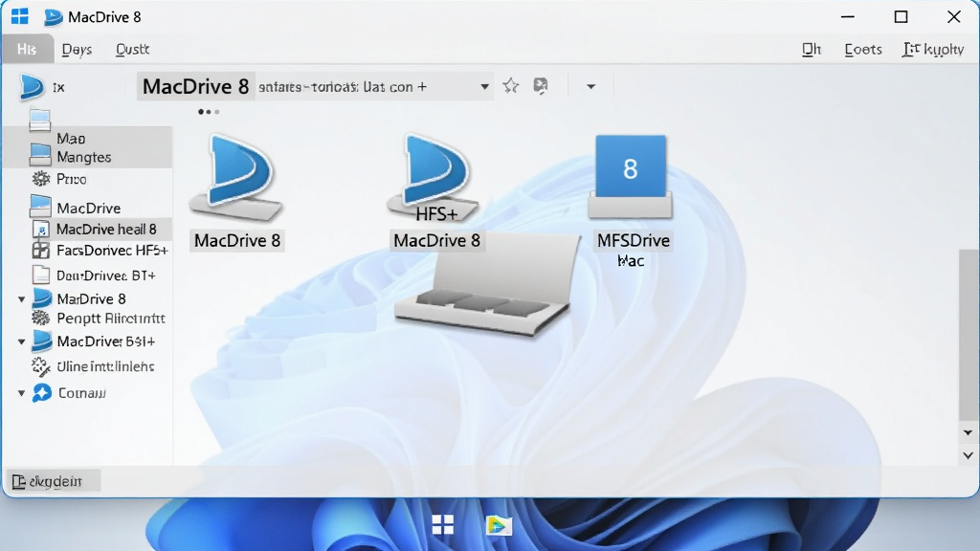This screenshot has height=551, width=980.
Task: Open the His tab
Action: click(27, 50)
